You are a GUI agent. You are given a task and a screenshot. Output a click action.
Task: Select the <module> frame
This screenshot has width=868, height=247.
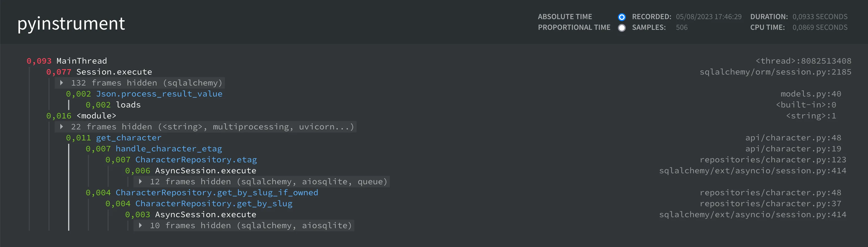coord(96,116)
